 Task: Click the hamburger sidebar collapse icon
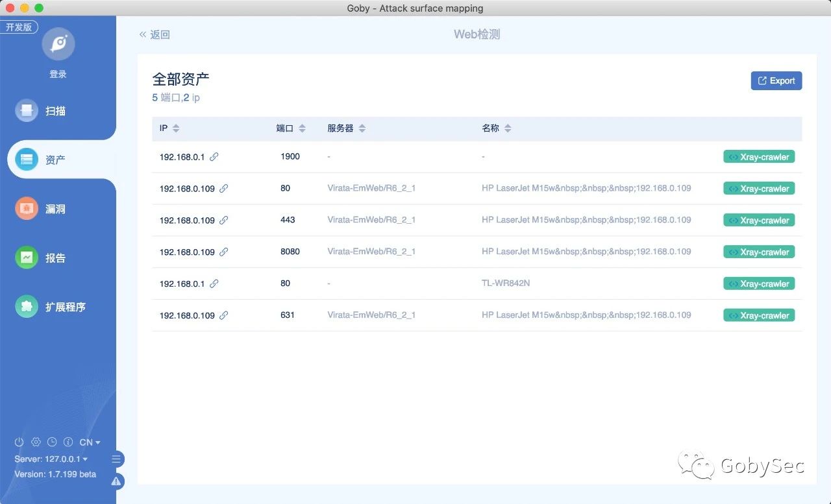(116, 459)
